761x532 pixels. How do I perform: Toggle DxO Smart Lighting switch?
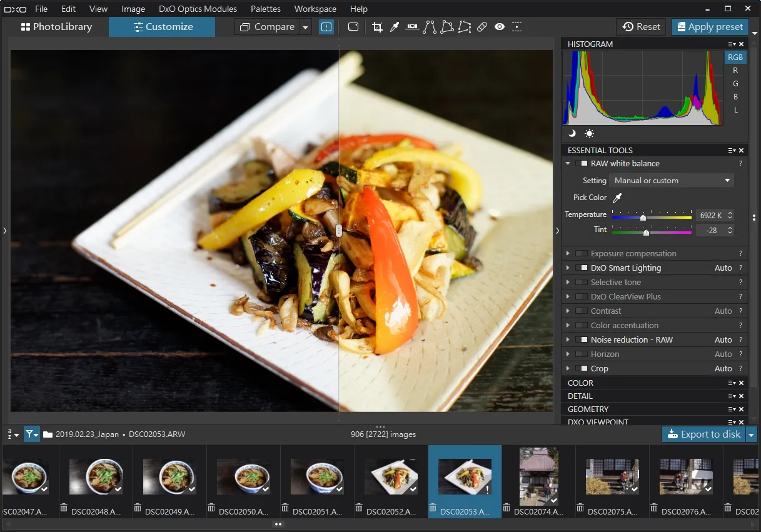[x=582, y=268]
